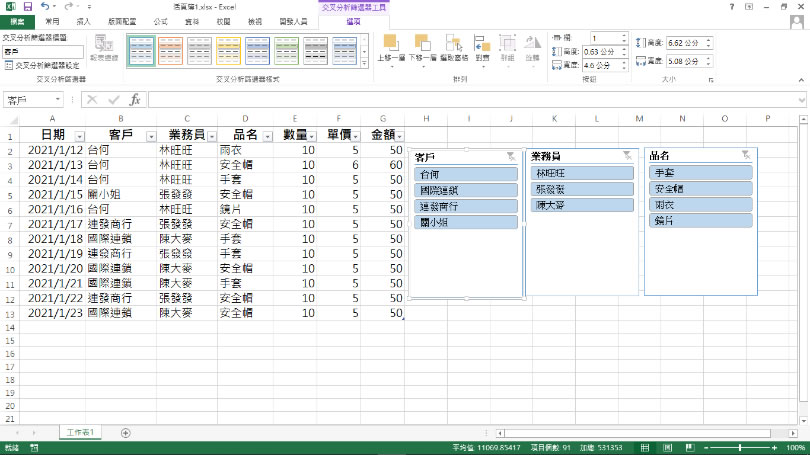This screenshot has height=455, width=810.
Task: Open 交叉分析篩選器設定 slicer settings
Action: point(42,66)
